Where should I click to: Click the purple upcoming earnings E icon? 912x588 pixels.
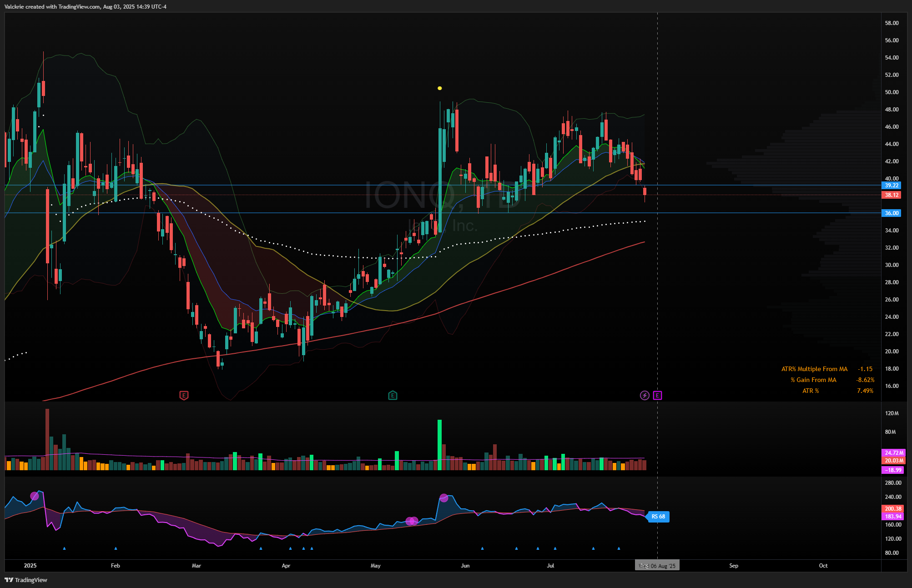(x=657, y=395)
